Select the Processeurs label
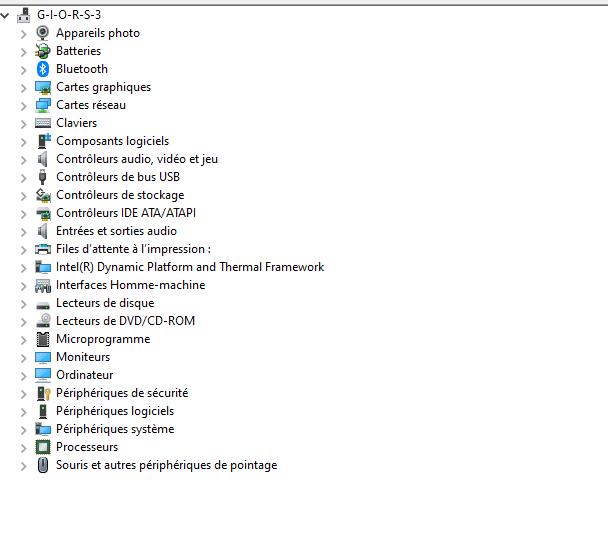The image size is (608, 554). 87,447
